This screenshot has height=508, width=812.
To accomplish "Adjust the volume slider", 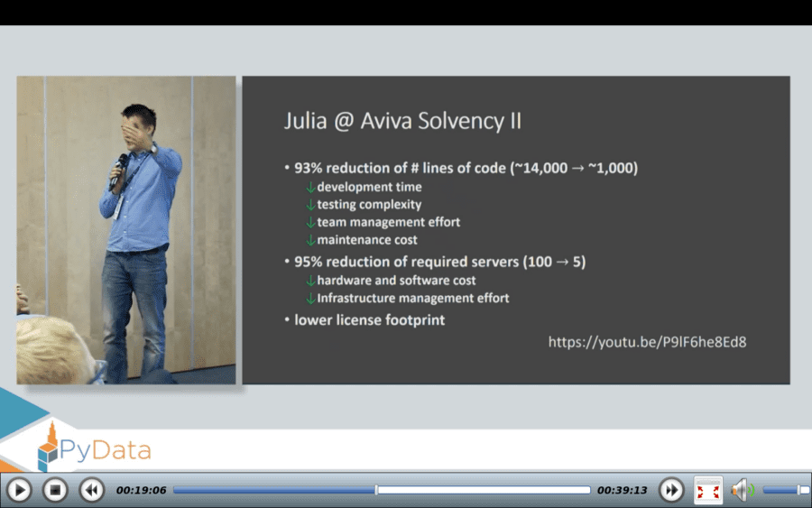I will (x=786, y=490).
